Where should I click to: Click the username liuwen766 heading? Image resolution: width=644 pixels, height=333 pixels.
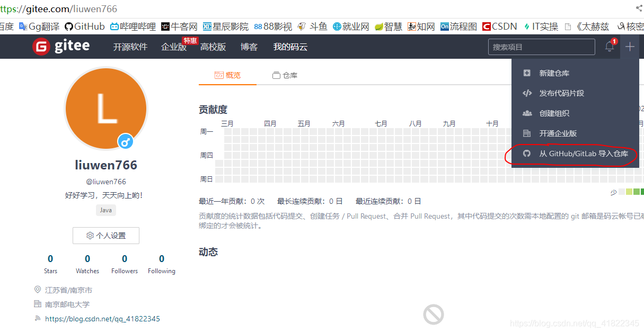(106, 165)
